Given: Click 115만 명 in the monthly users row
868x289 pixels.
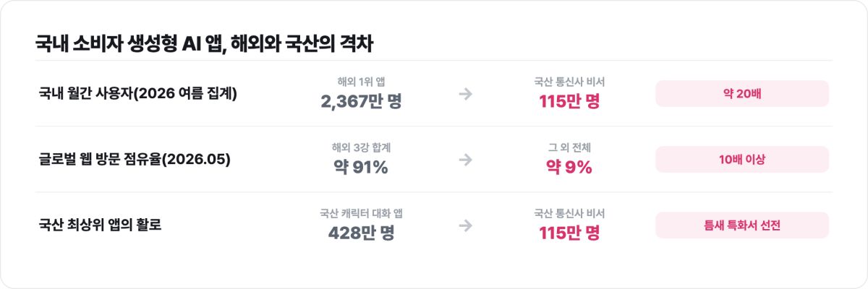Looking at the screenshot, I should (569, 101).
